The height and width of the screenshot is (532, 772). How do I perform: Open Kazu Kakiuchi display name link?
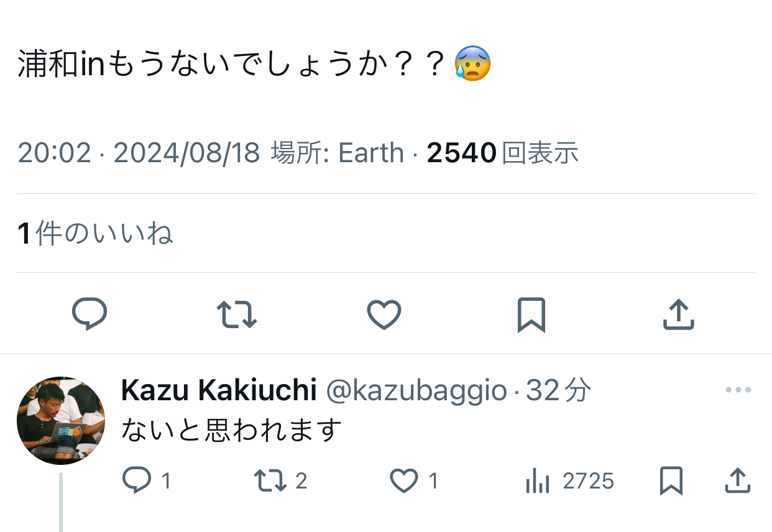point(219,390)
